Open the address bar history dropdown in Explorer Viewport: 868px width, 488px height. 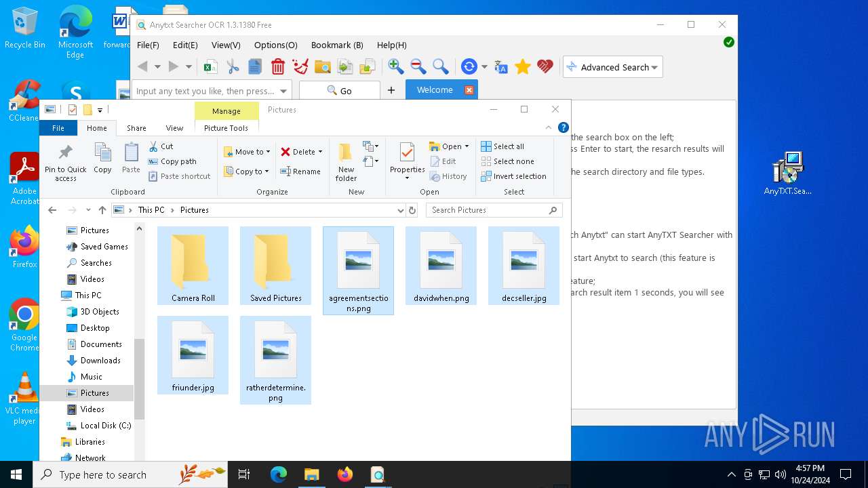click(400, 210)
